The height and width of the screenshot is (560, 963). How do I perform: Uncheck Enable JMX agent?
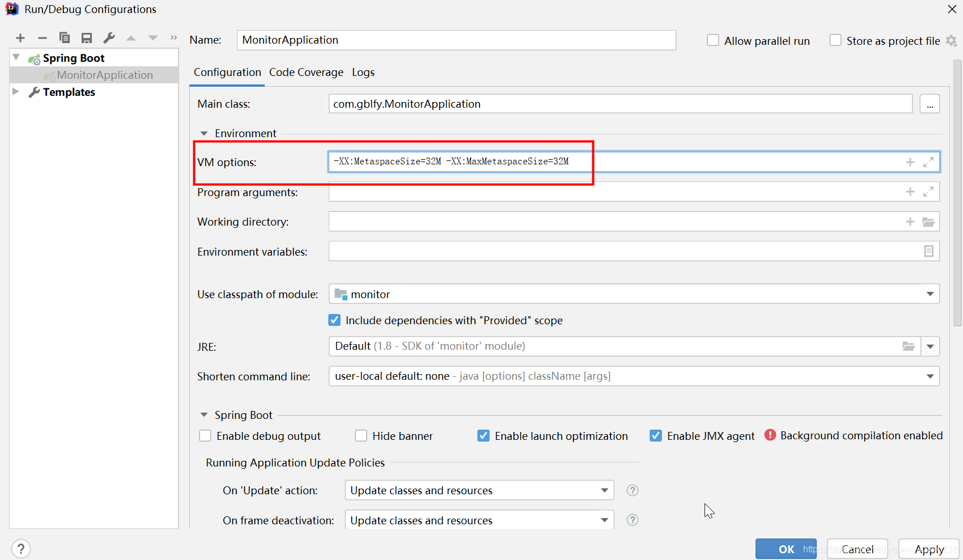coord(656,436)
